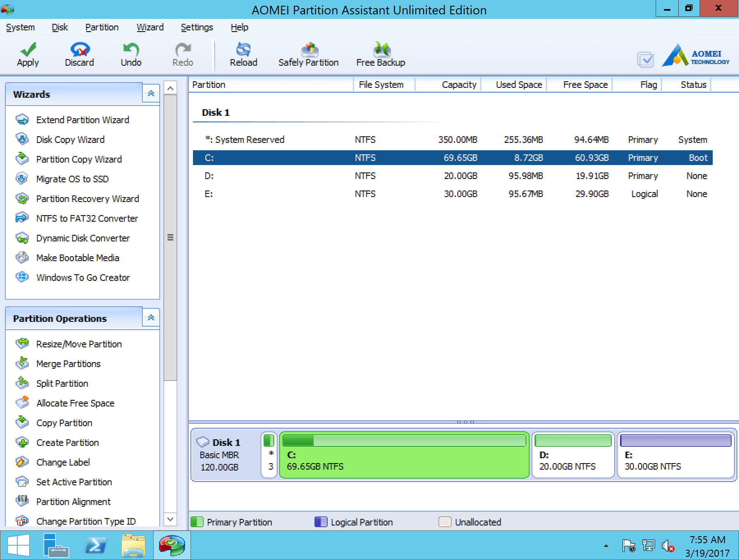Collapse the Partition Operations panel
The height and width of the screenshot is (560, 739).
click(151, 317)
